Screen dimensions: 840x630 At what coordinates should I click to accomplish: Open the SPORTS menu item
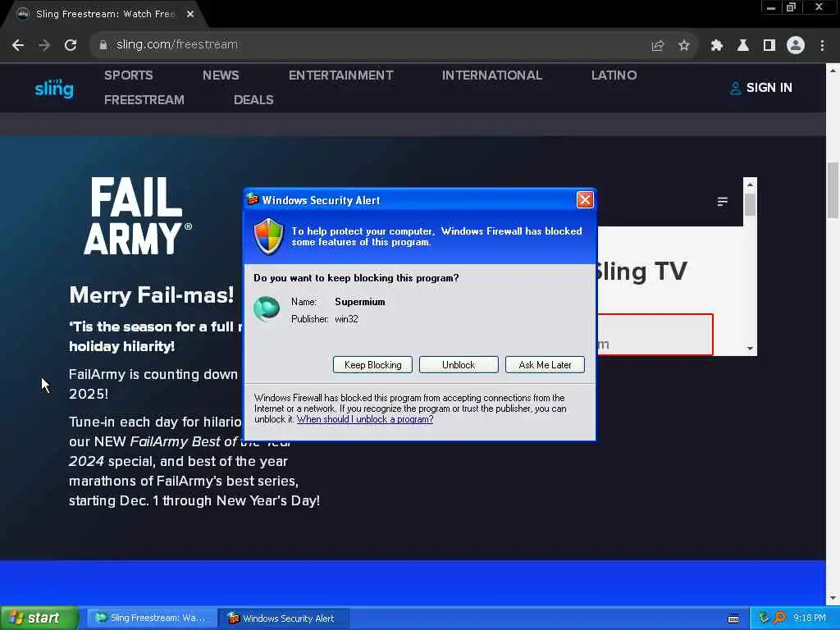pos(129,75)
